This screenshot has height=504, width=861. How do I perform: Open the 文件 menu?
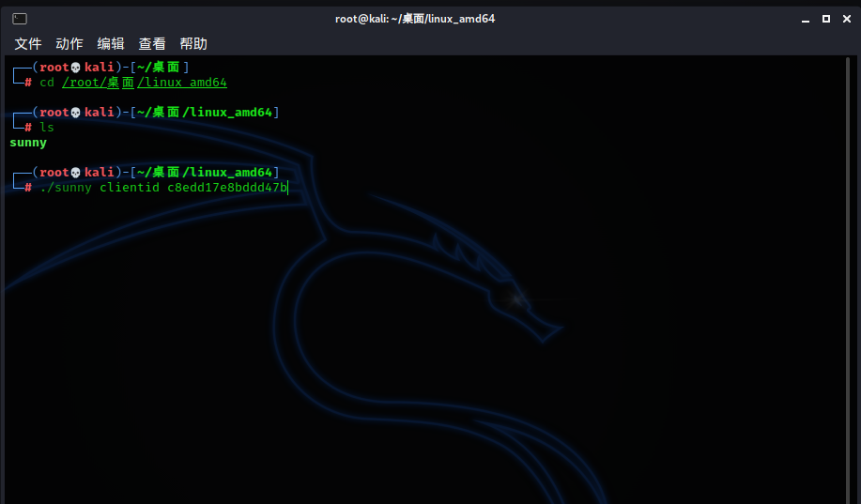click(28, 44)
